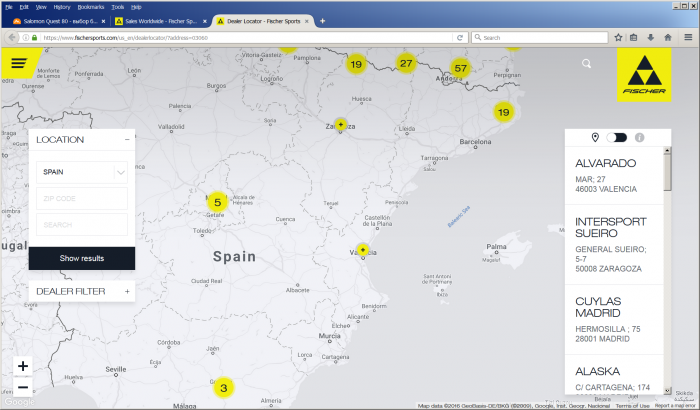
Task: Open the History menu
Action: click(x=62, y=7)
